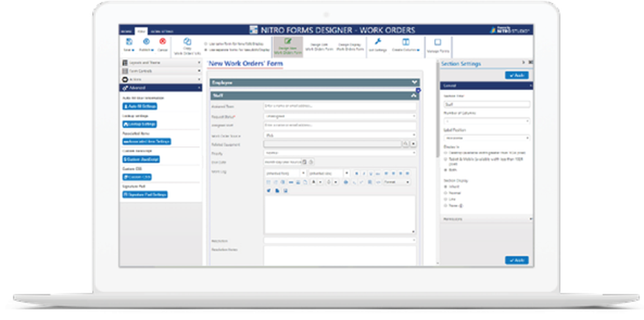The image size is (644, 320).
Task: Select the Tablet & Mobile display radio option
Action: (446, 159)
